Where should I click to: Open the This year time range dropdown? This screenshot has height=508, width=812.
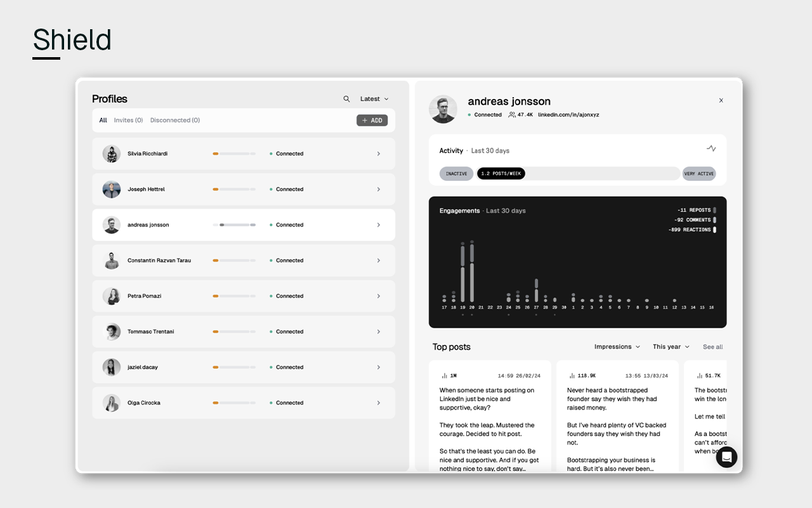[670, 347]
